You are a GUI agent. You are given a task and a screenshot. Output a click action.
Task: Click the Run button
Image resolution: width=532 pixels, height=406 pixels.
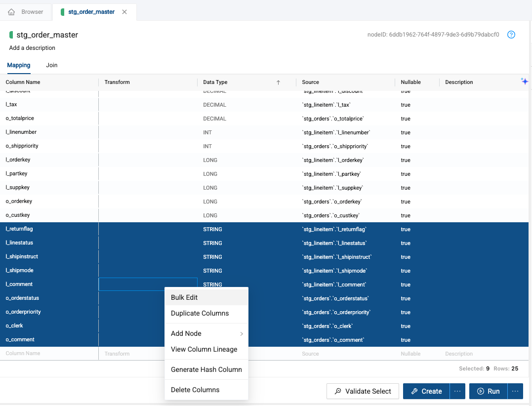(x=488, y=391)
